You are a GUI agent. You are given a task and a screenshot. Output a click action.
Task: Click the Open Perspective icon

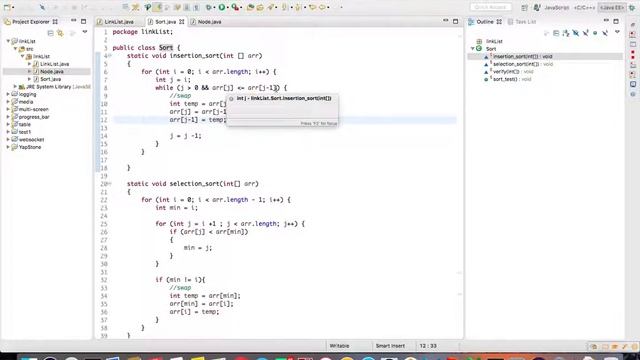[524, 7]
